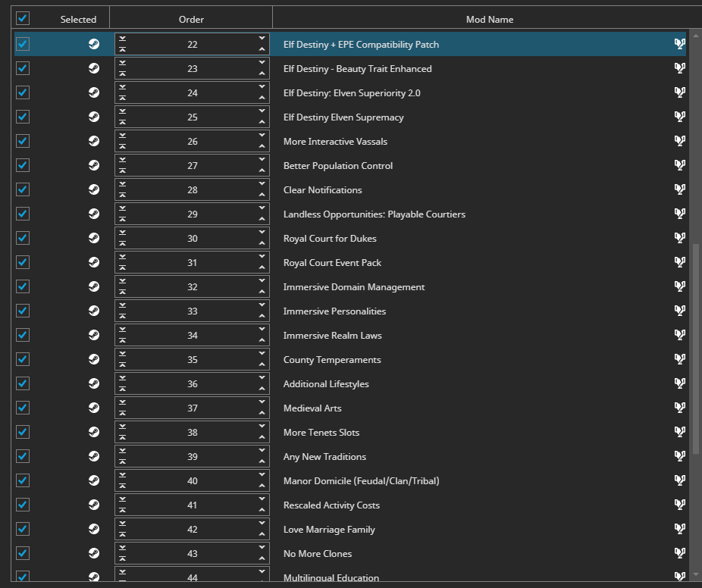Uncheck the More Interactive Vassals mod

click(23, 141)
